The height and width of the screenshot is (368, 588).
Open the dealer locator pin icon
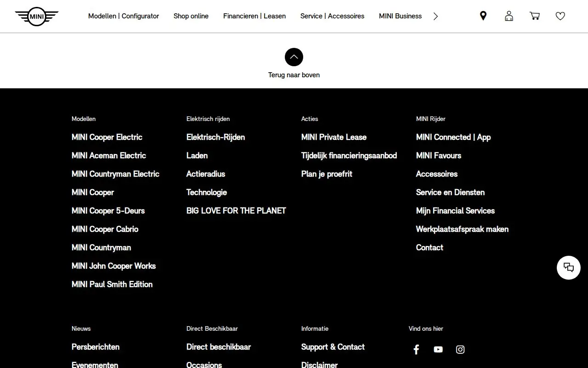[x=483, y=16]
